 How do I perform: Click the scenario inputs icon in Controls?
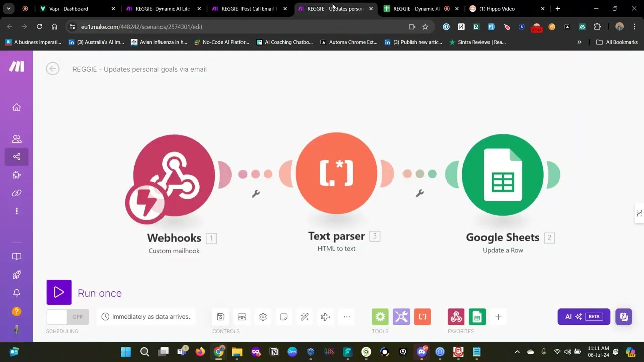[x=242, y=317]
